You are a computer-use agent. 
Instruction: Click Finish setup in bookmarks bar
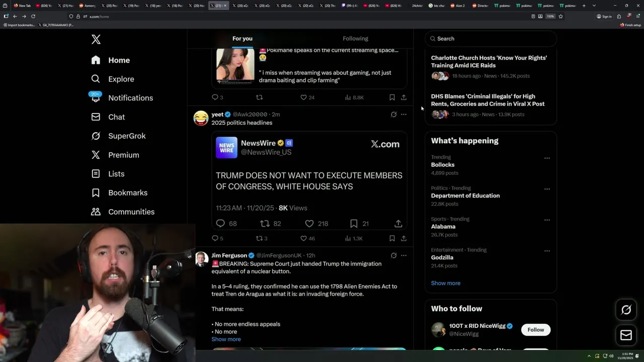click(x=631, y=25)
